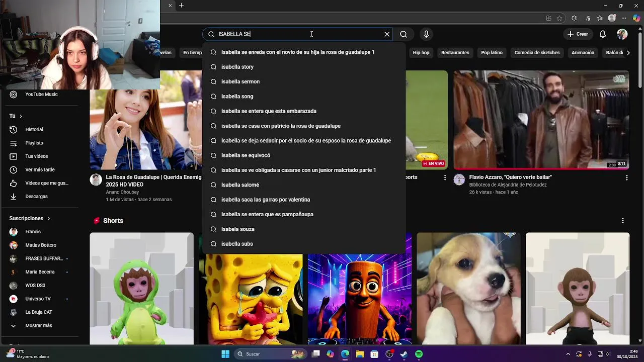Choose isabella se enreda con el novio suggestion
The image size is (644, 362).
click(304, 52)
